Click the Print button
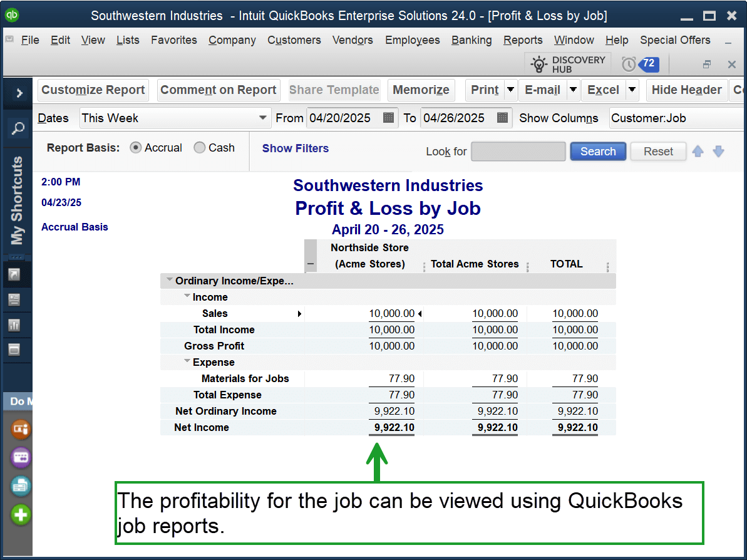 pos(485,90)
